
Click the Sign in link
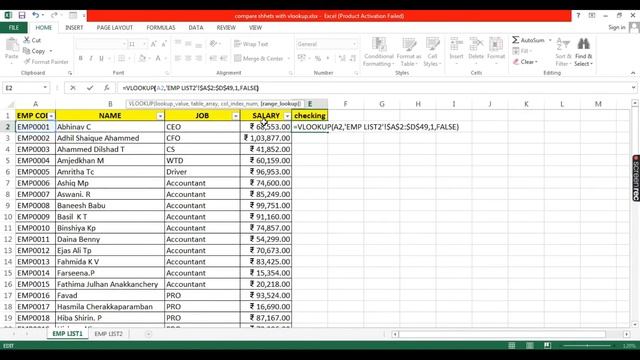click(617, 27)
